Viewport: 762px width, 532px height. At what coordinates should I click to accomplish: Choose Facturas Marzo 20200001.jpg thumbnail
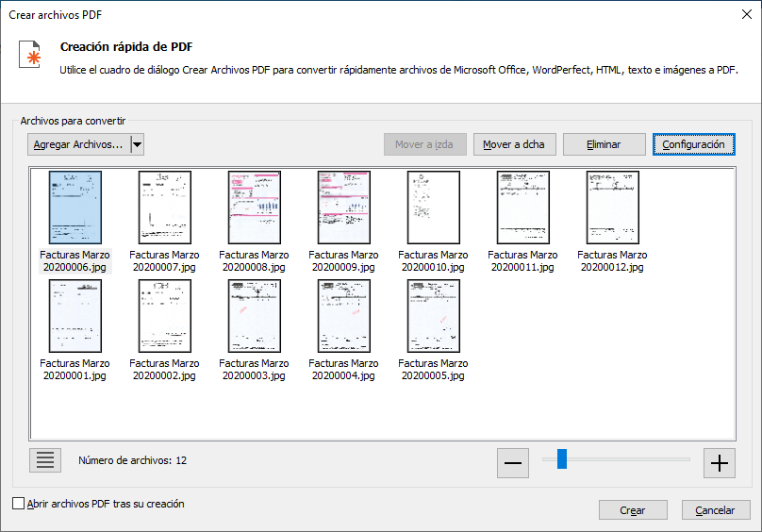click(75, 315)
